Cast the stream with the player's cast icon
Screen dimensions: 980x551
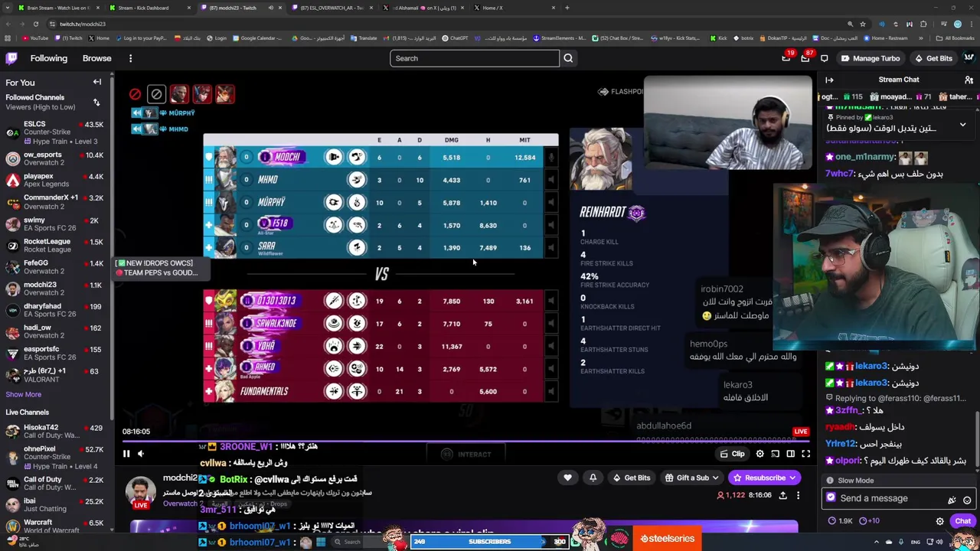775,454
